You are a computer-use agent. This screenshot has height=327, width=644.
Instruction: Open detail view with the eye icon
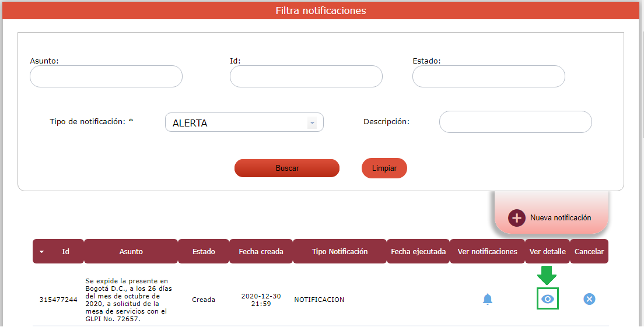547,299
